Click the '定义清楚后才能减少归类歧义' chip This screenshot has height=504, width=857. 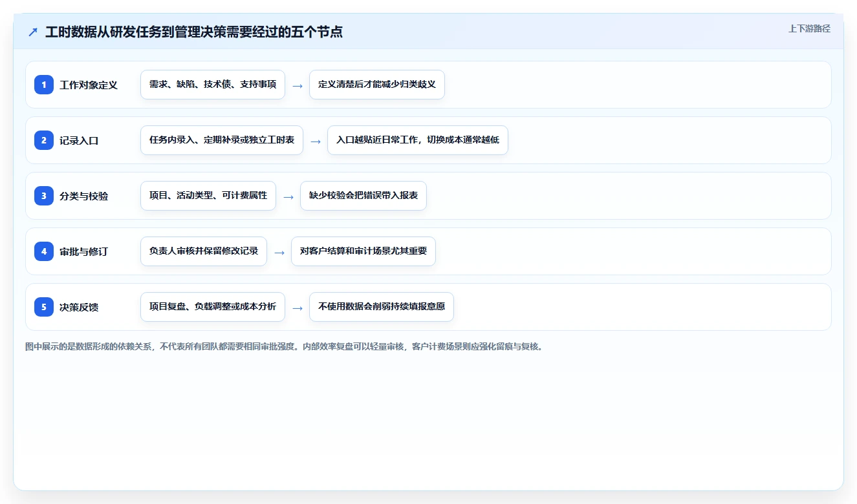pyautogui.click(x=377, y=85)
